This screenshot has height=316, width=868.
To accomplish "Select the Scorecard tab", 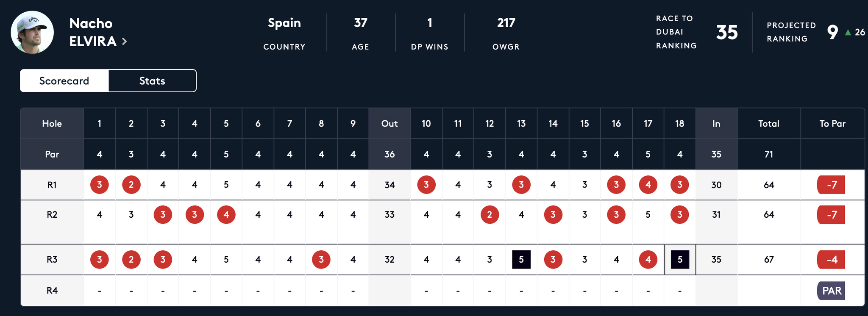I will (x=64, y=81).
